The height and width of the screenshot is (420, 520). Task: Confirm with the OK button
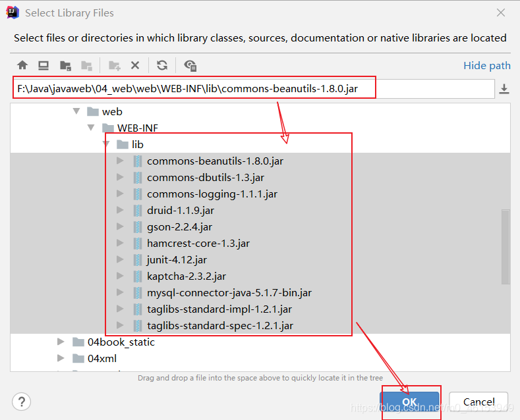(x=409, y=402)
